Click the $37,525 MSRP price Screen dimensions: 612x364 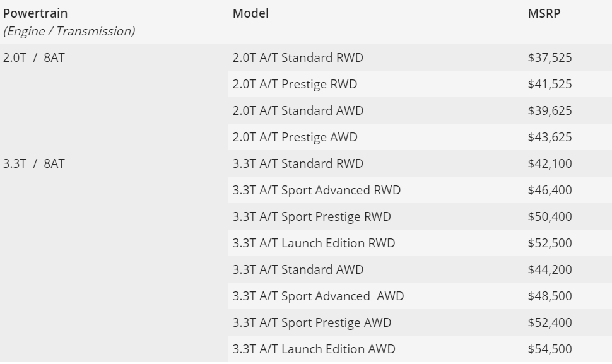click(x=550, y=58)
